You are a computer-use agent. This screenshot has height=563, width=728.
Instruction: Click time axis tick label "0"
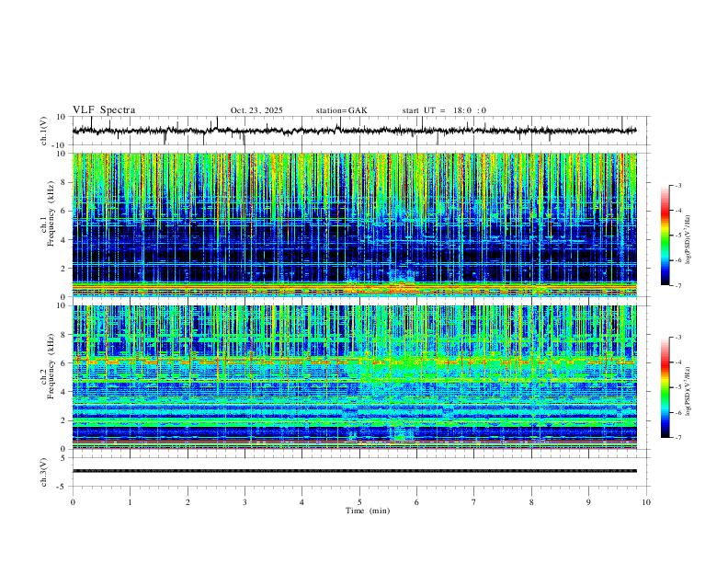73,502
